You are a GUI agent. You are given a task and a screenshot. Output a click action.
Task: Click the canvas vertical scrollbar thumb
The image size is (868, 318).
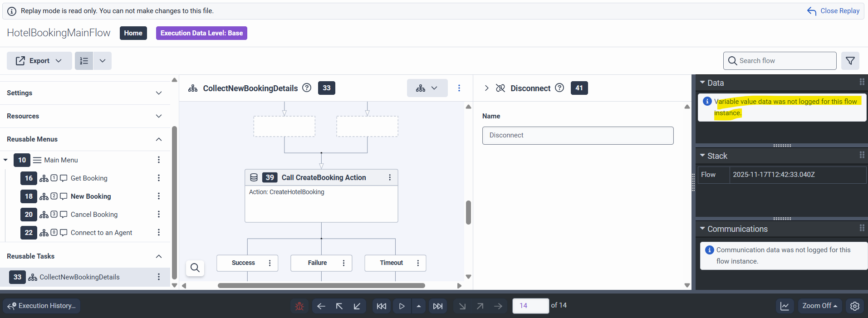[x=468, y=212]
